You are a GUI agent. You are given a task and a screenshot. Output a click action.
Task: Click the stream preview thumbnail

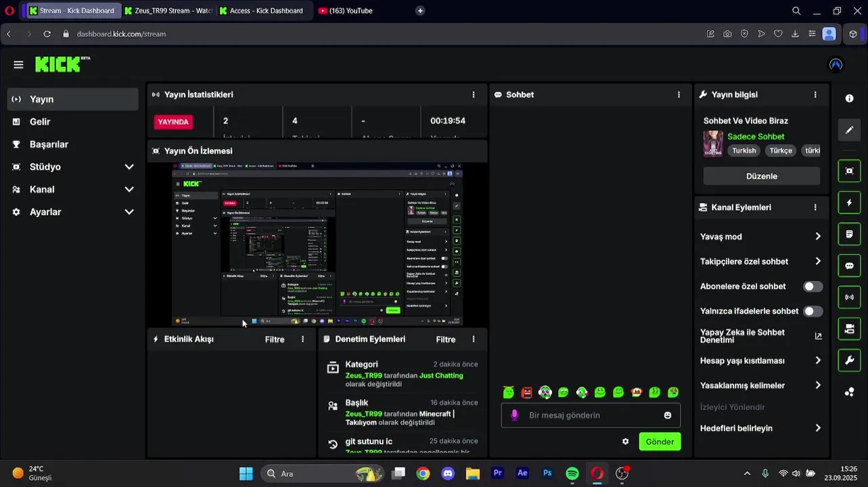(x=318, y=244)
